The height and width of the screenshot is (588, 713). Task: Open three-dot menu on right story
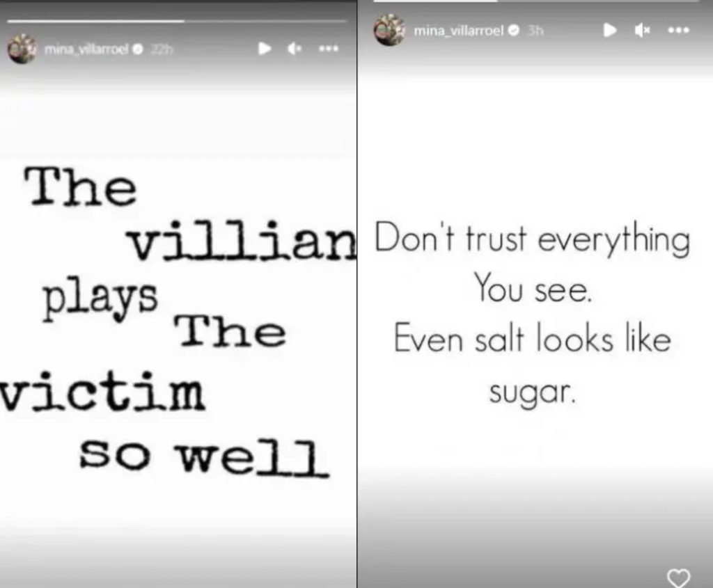[678, 30]
